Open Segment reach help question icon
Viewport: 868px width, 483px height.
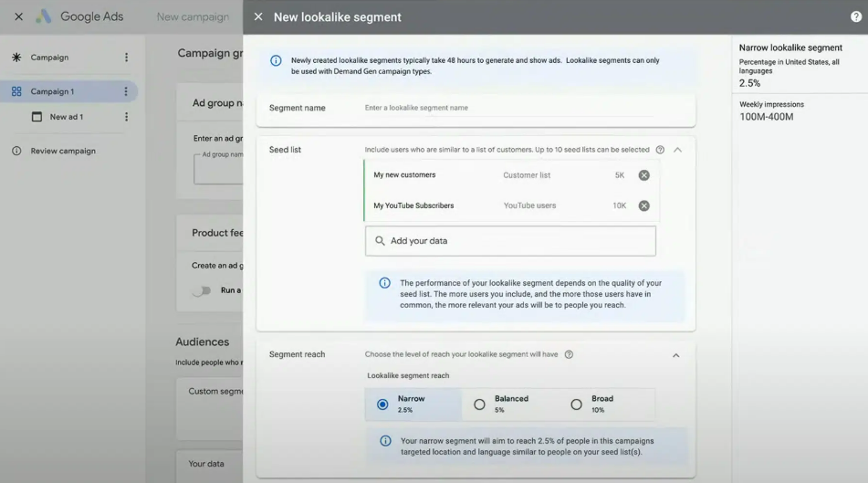[569, 354]
